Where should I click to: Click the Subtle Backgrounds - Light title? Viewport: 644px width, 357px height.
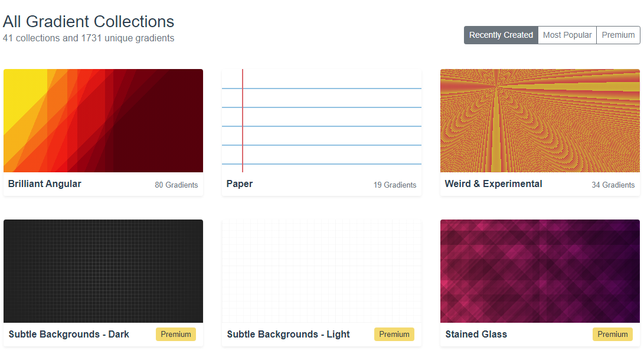[x=289, y=334]
